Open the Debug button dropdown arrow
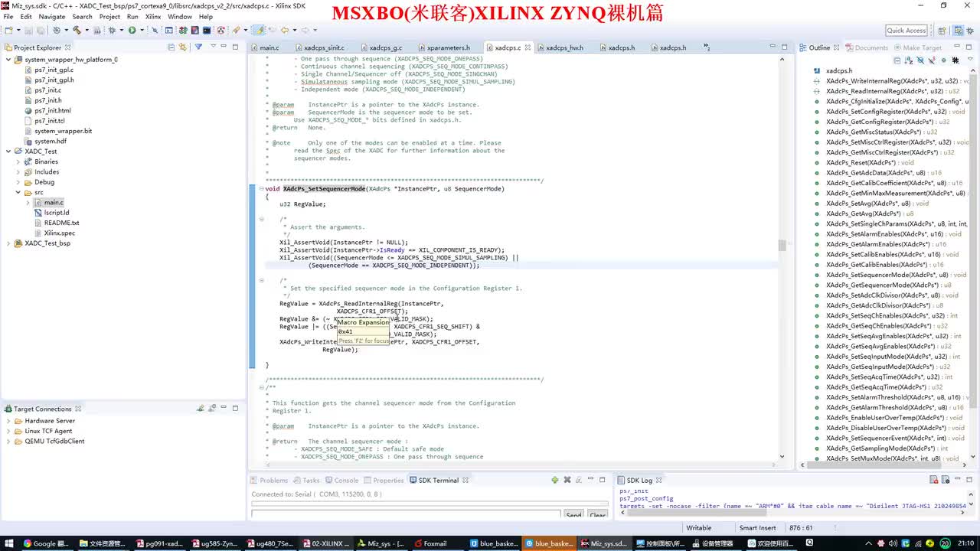This screenshot has height=551, width=980. pos(122,31)
